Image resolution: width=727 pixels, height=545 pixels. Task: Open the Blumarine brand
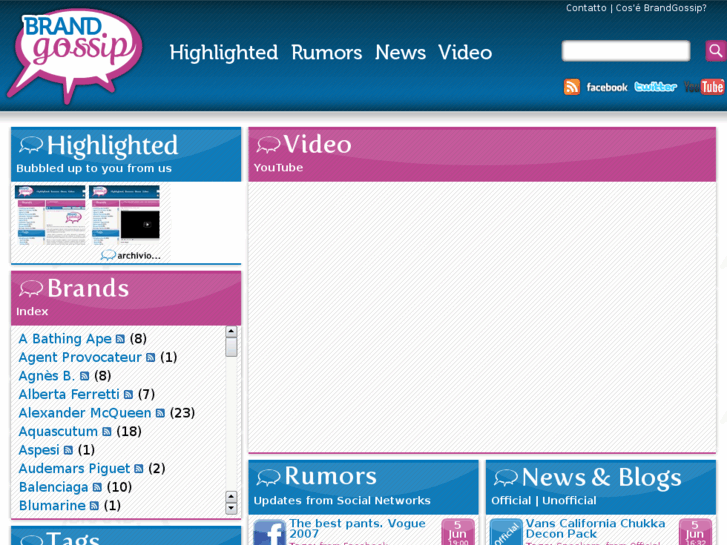click(x=52, y=506)
